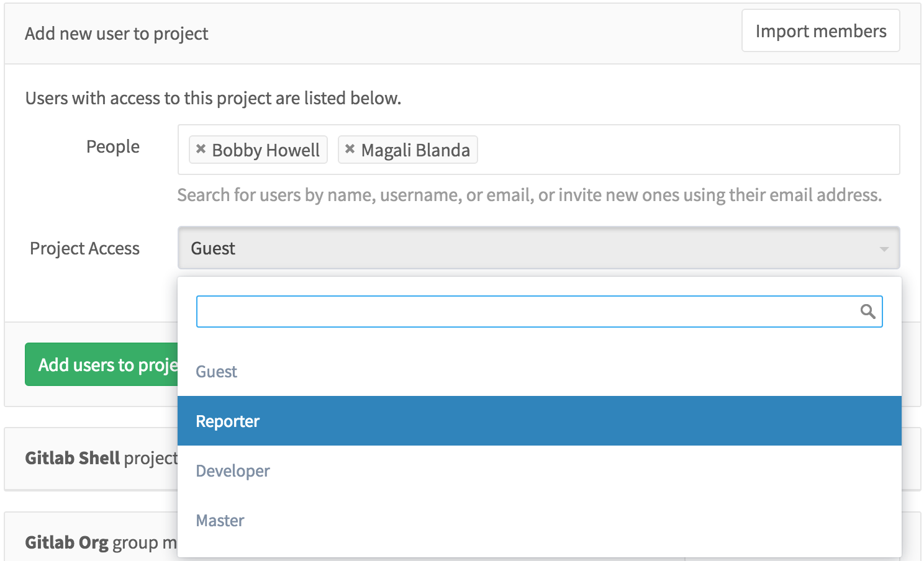924x561 pixels.
Task: Click the Gitlab Org group panel heading
Action: tap(101, 542)
